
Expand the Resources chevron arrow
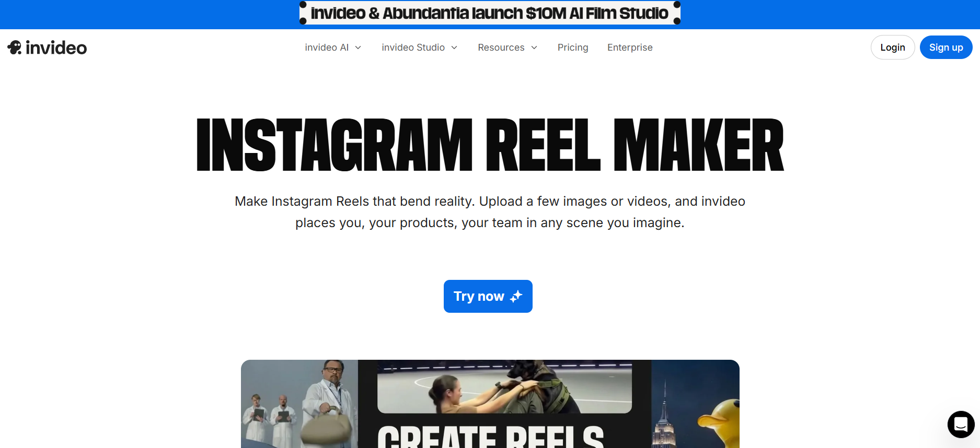pos(534,48)
